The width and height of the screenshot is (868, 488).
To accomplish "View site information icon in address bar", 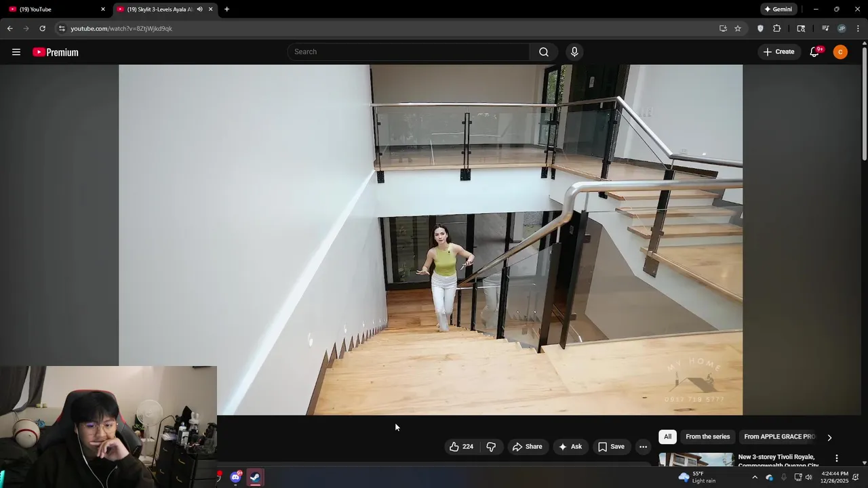I will [62, 28].
